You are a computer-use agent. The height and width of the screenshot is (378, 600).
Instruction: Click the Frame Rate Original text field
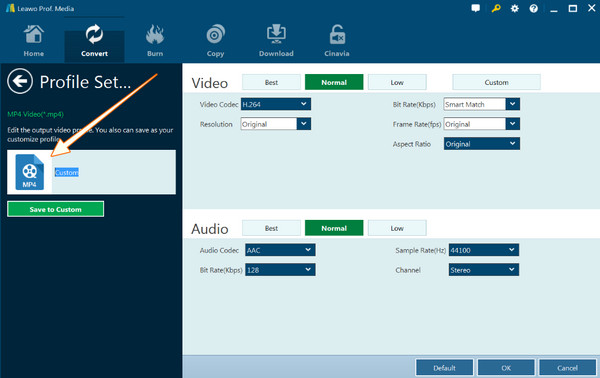coord(475,124)
